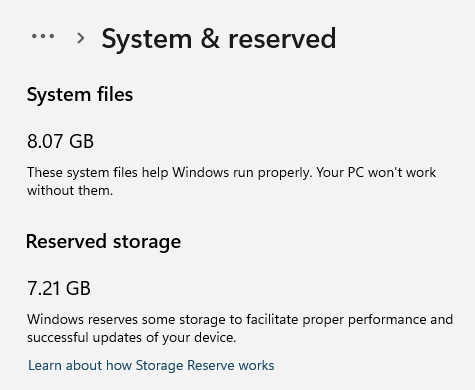Click the System & reserved page title
Image resolution: width=475 pixels, height=390 pixels.
click(x=219, y=39)
